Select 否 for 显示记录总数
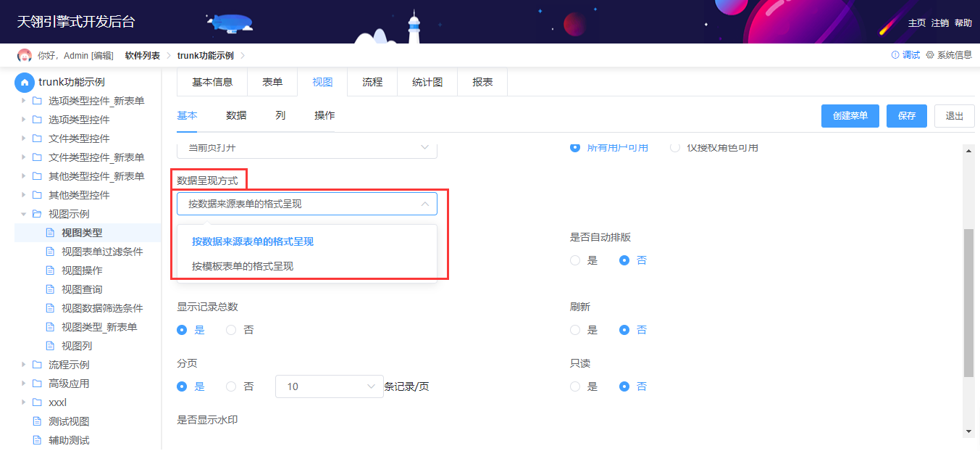The height and width of the screenshot is (451, 980). click(232, 330)
